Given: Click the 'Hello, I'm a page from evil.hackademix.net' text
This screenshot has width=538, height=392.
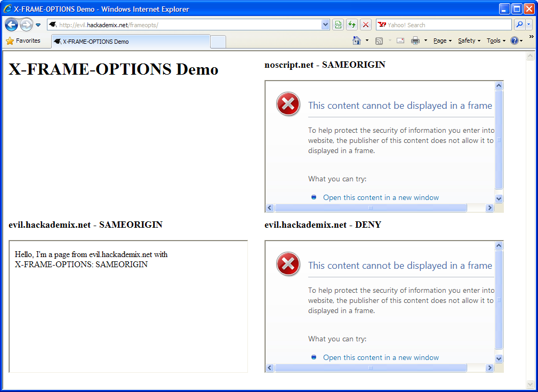Looking at the screenshot, I should click(91, 254).
